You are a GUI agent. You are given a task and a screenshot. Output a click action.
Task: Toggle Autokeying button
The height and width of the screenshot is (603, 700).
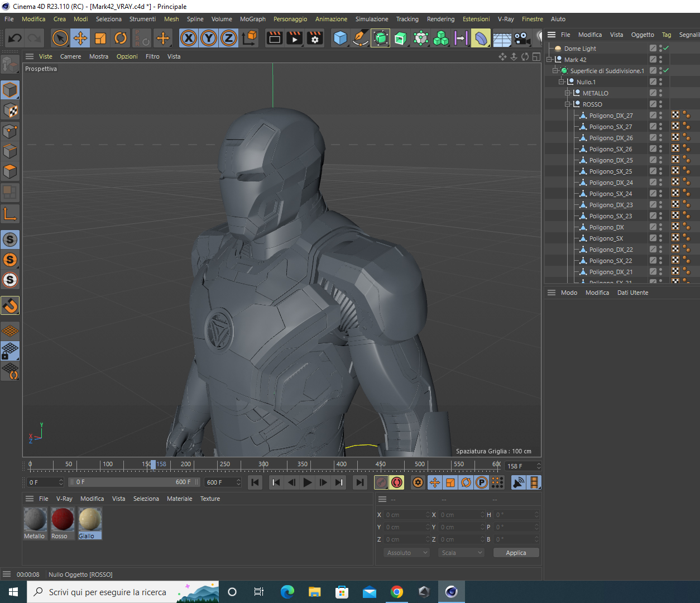pyautogui.click(x=397, y=482)
